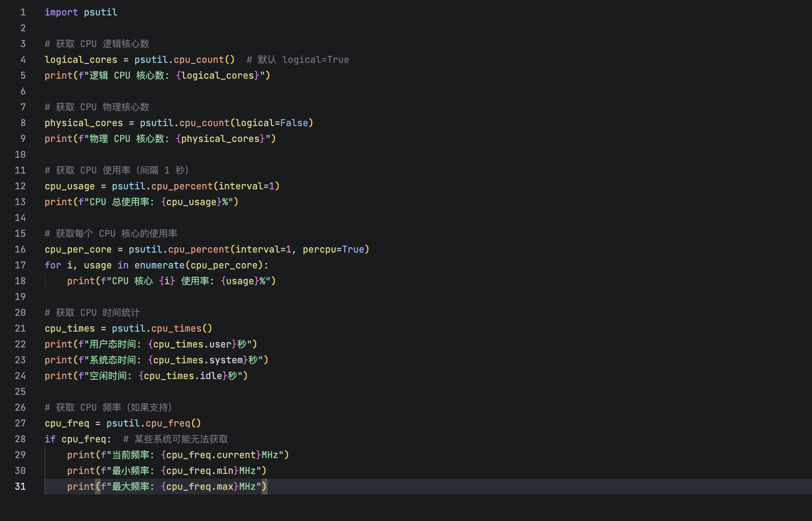This screenshot has width=812, height=521.
Task: Place cursor on logical_cores variable on line 4
Action: coord(81,60)
